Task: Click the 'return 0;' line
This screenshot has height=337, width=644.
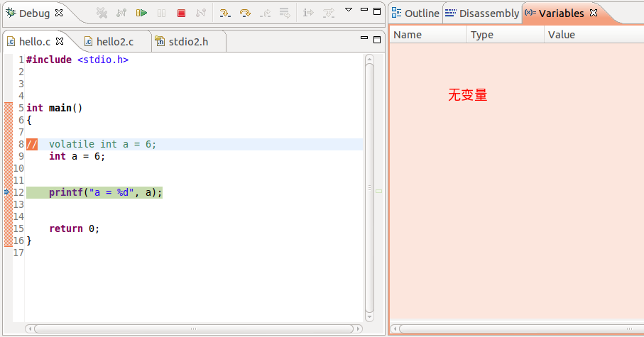Action: click(x=74, y=228)
